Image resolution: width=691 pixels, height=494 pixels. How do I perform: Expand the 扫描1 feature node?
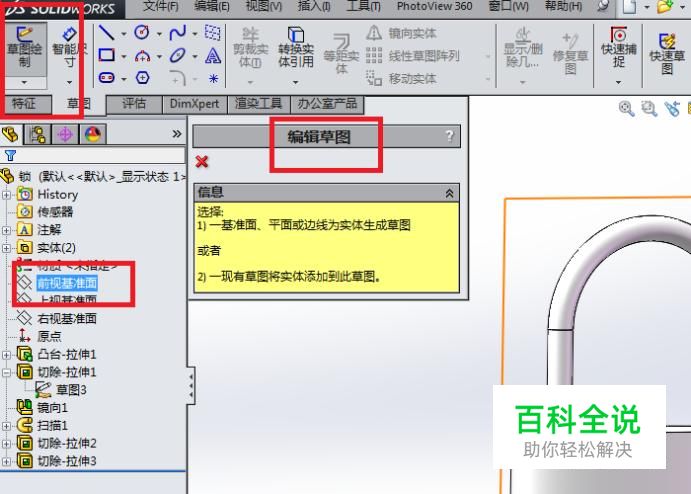[6, 426]
